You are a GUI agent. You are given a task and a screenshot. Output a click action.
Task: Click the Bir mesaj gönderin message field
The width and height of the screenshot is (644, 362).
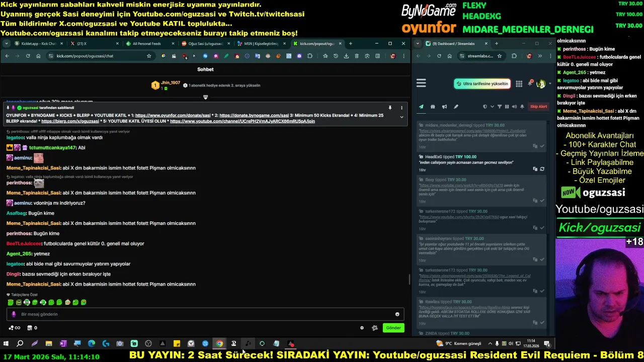(205, 314)
